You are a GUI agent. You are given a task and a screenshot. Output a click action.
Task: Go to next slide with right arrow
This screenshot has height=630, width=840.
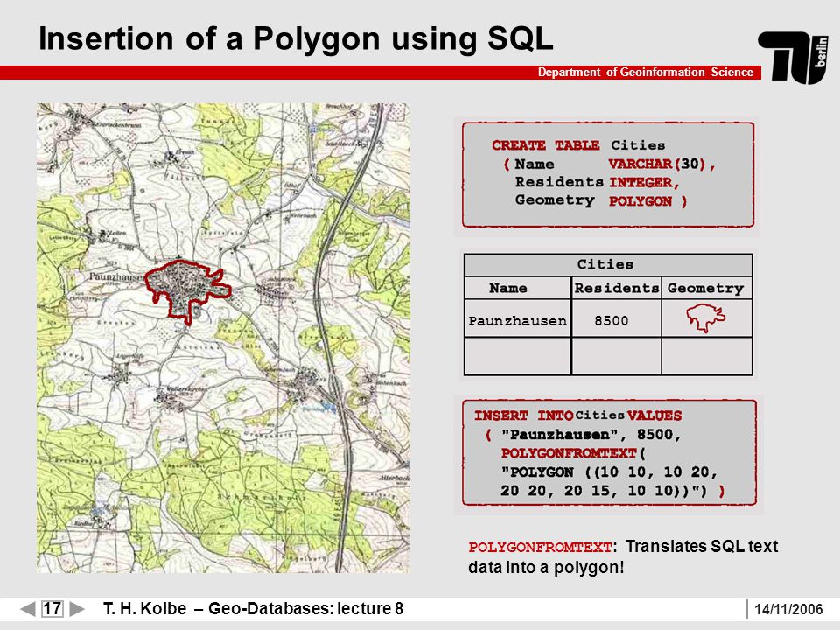point(77,609)
